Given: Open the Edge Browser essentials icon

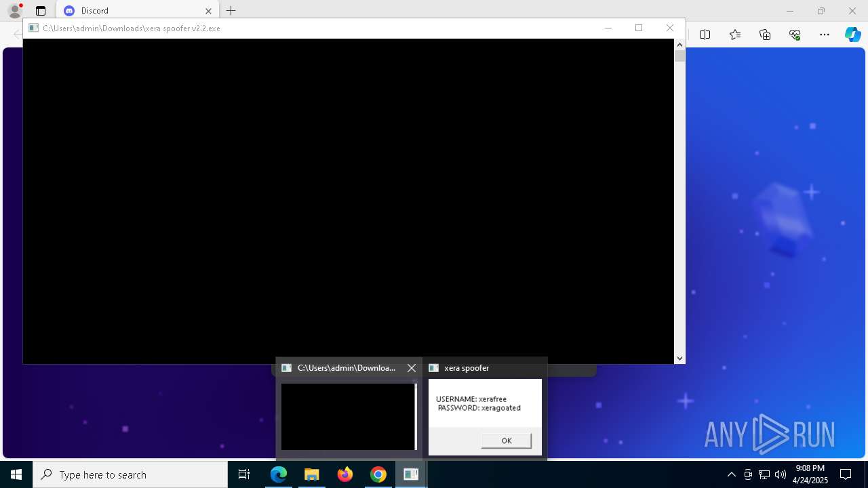Looking at the screenshot, I should pyautogui.click(x=795, y=35).
